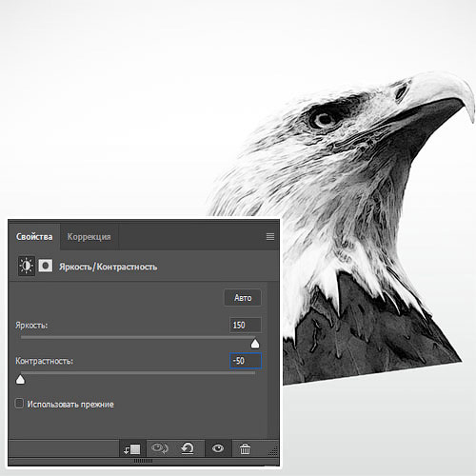Click the Brightness/Contrast adjustment sun icon
This screenshot has height=476, width=476.
pyautogui.click(x=26, y=266)
